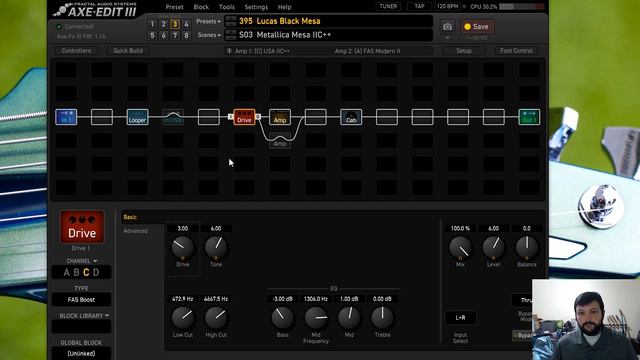Click the preset stepper beside 395 Lucas Black Mesa
The width and height of the screenshot is (640, 360).
(231, 21)
